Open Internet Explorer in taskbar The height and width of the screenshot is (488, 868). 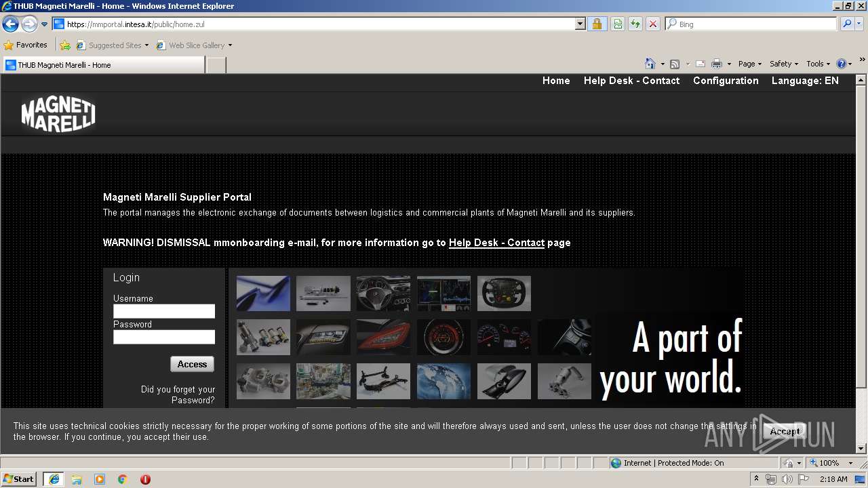(54, 479)
